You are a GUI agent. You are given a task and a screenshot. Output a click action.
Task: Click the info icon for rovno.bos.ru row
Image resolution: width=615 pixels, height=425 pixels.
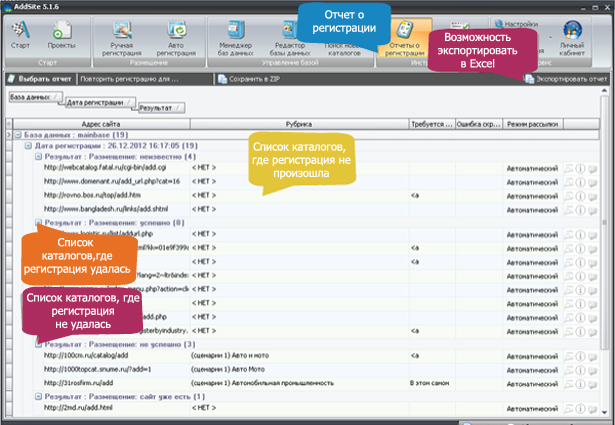tap(580, 196)
